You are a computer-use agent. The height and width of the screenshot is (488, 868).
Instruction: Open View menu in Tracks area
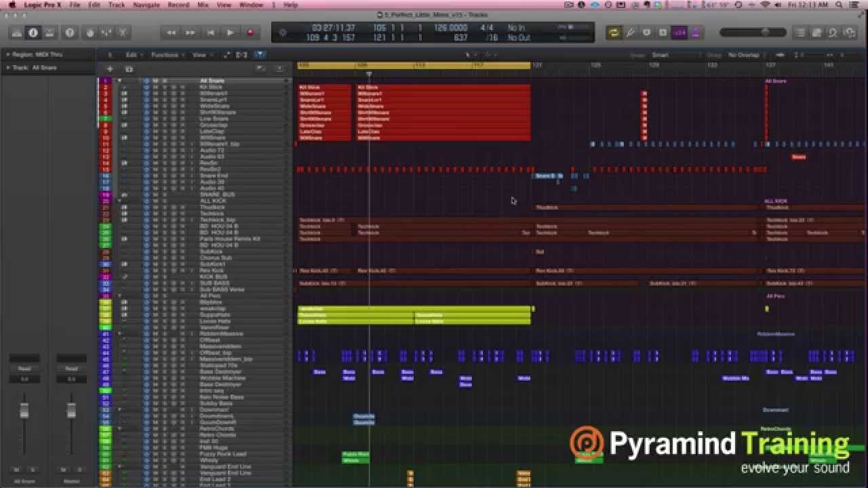201,55
